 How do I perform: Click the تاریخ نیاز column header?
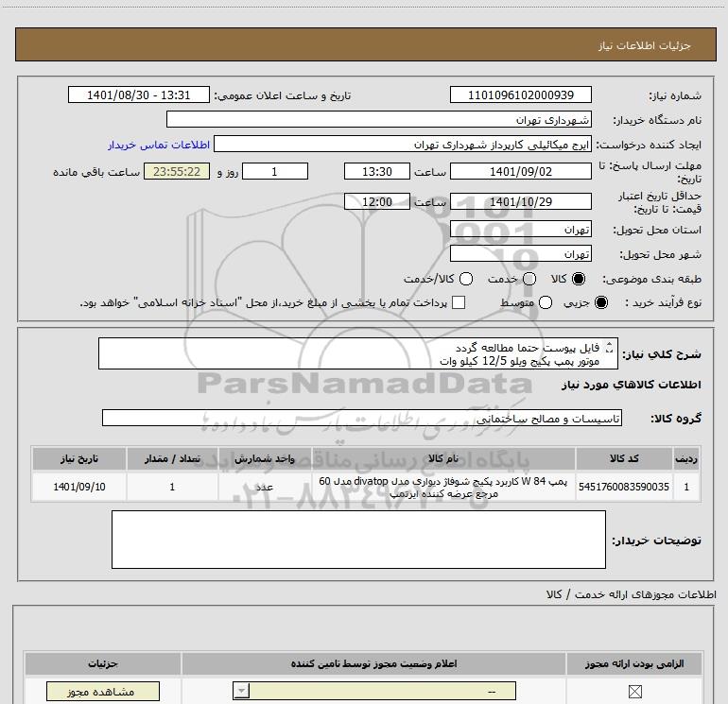point(78,458)
